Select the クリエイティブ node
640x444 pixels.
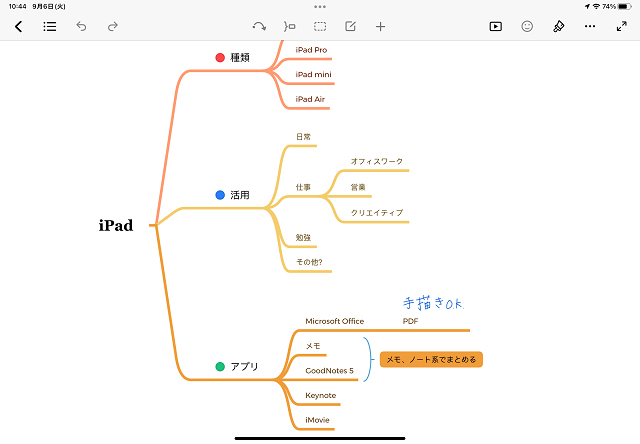(377, 213)
